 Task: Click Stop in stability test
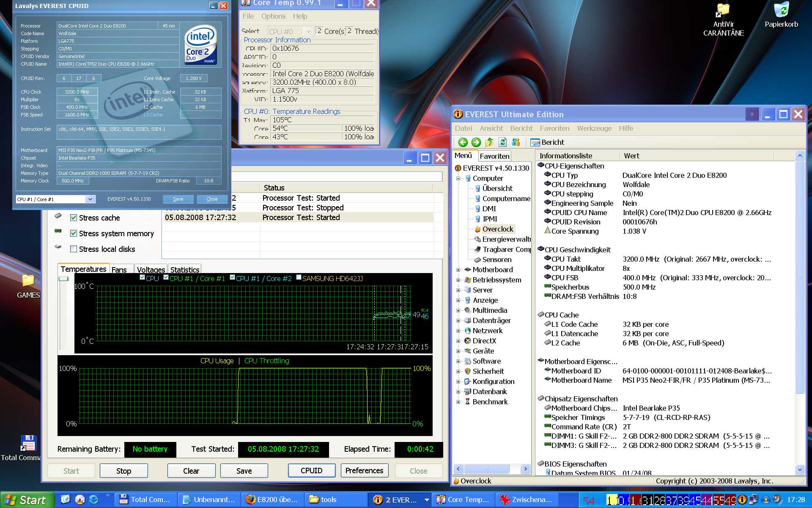point(123,471)
